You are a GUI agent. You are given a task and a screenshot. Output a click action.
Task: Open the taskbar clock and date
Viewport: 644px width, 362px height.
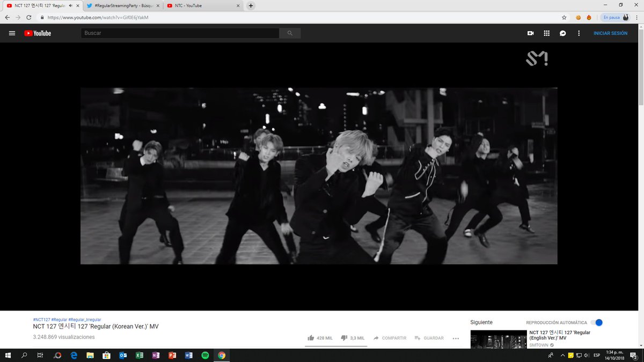[616, 355]
